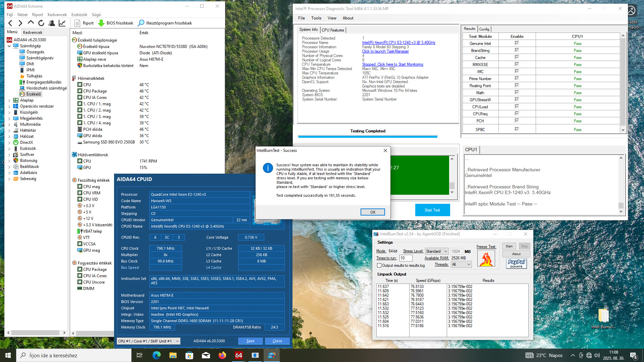Screen dimensions: 644x362
Task: Click the PayPal Donate icon
Action: (516, 263)
